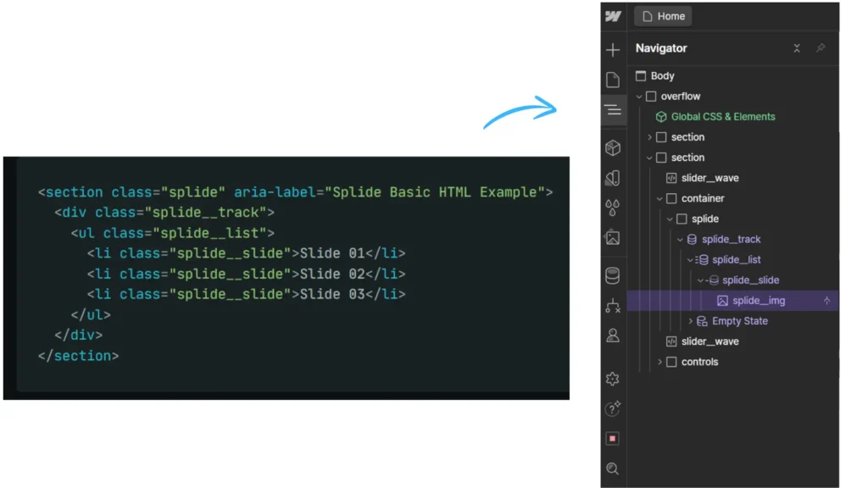Pin the Navigator panel
The image size is (868, 488).
[821, 48]
